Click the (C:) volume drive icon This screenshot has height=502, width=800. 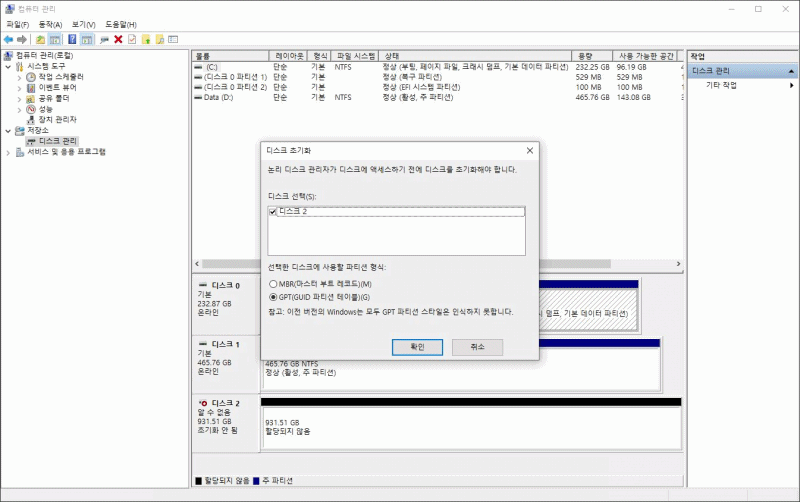click(x=198, y=67)
